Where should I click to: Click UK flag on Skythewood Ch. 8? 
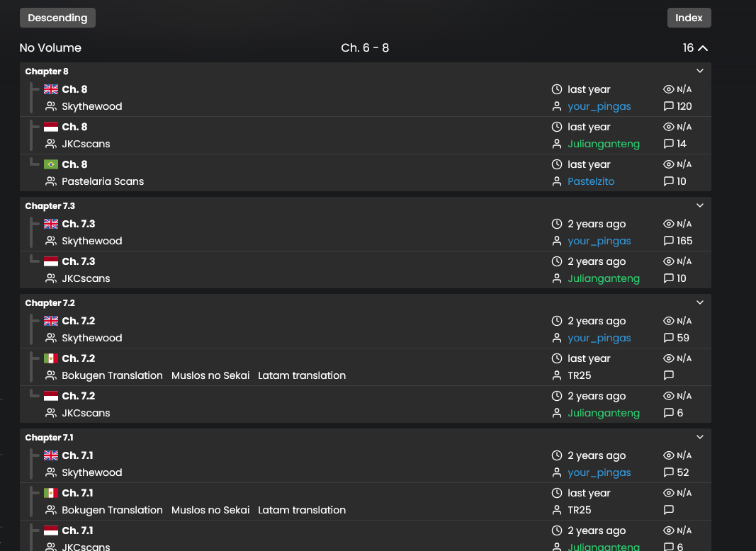pos(50,89)
